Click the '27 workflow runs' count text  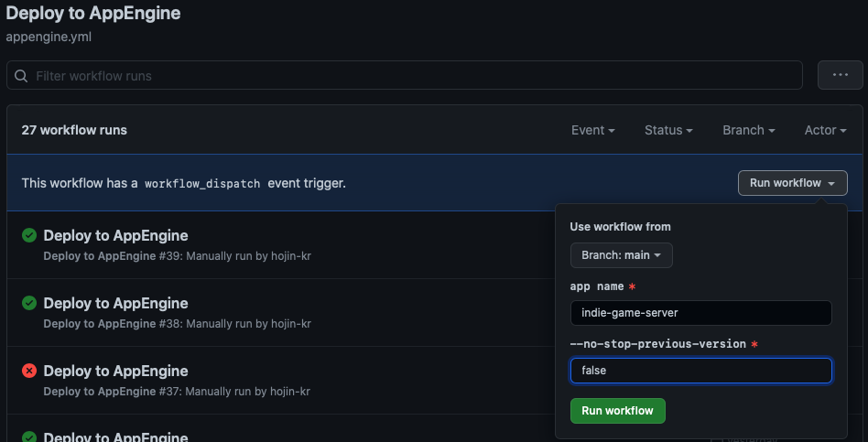(74, 131)
